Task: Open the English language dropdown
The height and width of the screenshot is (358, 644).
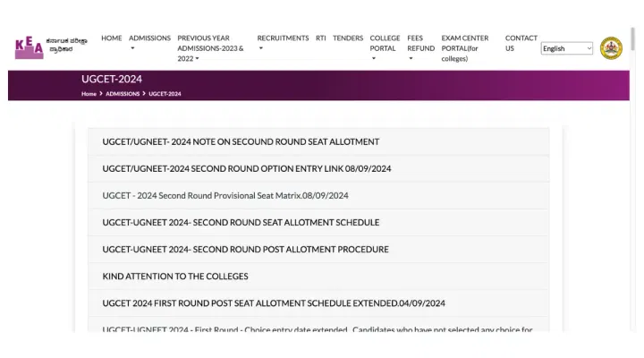Action: point(566,48)
